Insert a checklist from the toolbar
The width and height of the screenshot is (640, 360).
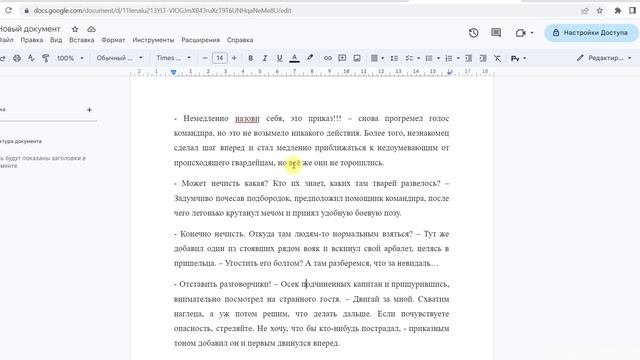pos(409,58)
